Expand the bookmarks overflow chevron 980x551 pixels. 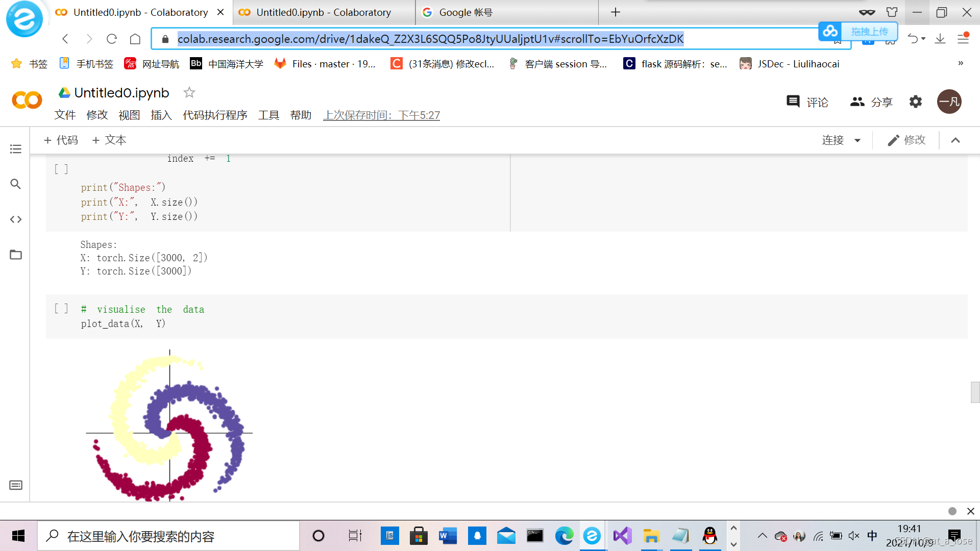pos(961,63)
